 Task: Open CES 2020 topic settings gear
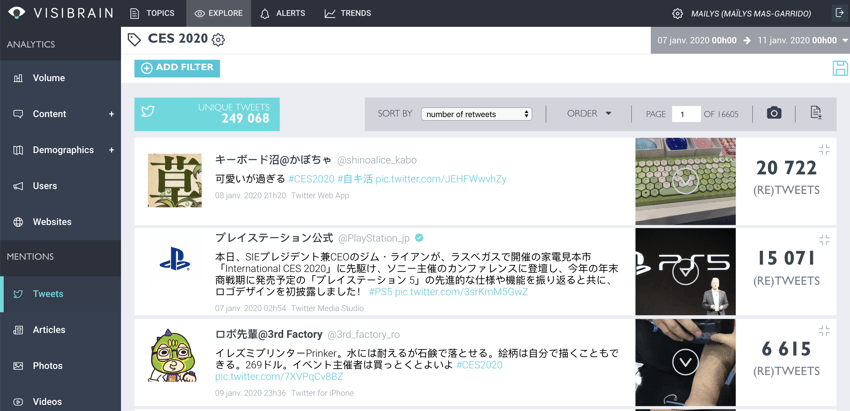[218, 40]
